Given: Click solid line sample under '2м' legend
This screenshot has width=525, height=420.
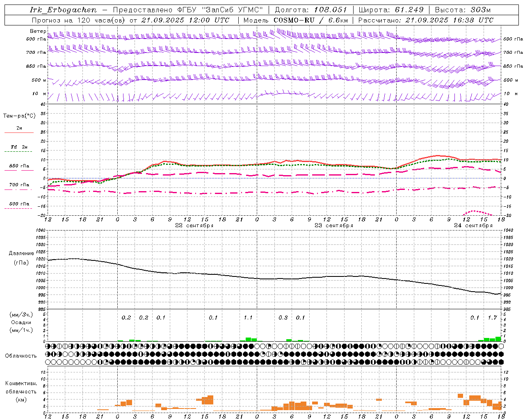Looking at the screenshot, I should pos(19,133).
